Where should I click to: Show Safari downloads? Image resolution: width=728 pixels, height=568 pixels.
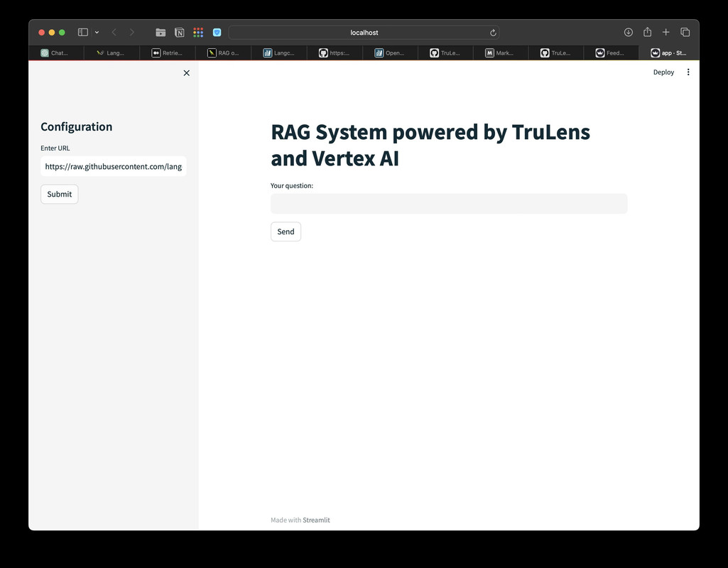pyautogui.click(x=628, y=32)
